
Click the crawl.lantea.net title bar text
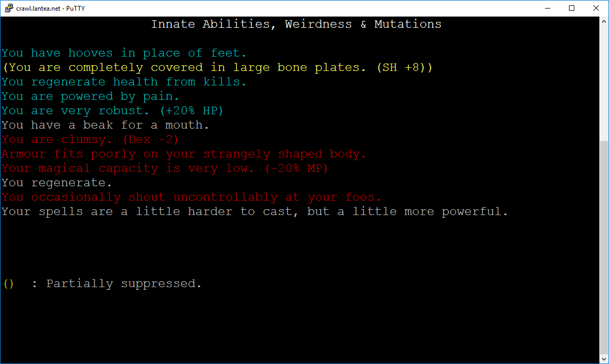[x=51, y=9]
